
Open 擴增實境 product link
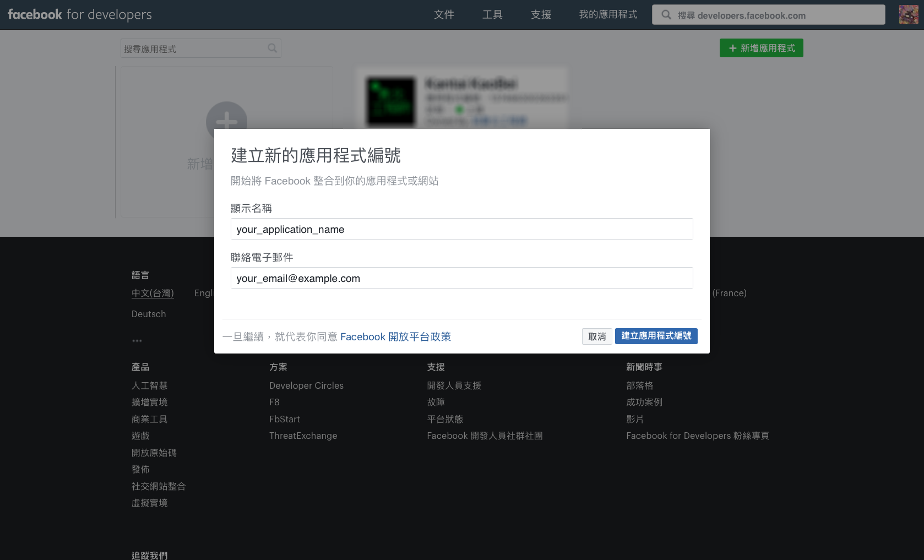[x=149, y=403]
